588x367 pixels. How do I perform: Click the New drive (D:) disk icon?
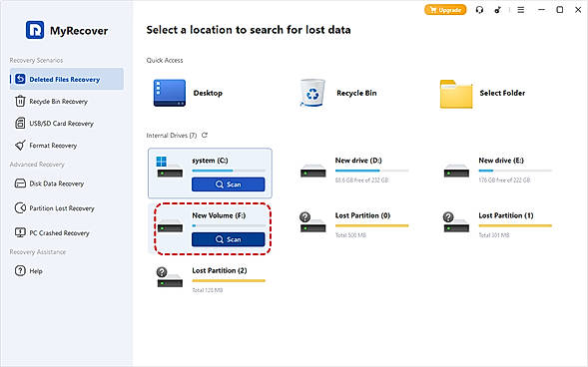coord(313,171)
